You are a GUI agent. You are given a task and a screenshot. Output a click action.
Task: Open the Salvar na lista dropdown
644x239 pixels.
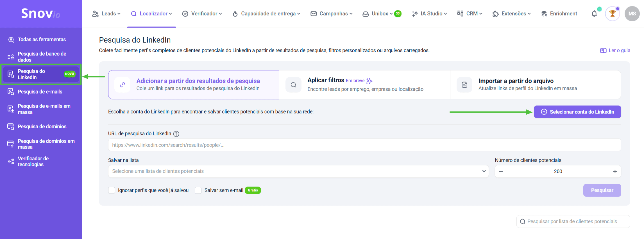(298, 171)
